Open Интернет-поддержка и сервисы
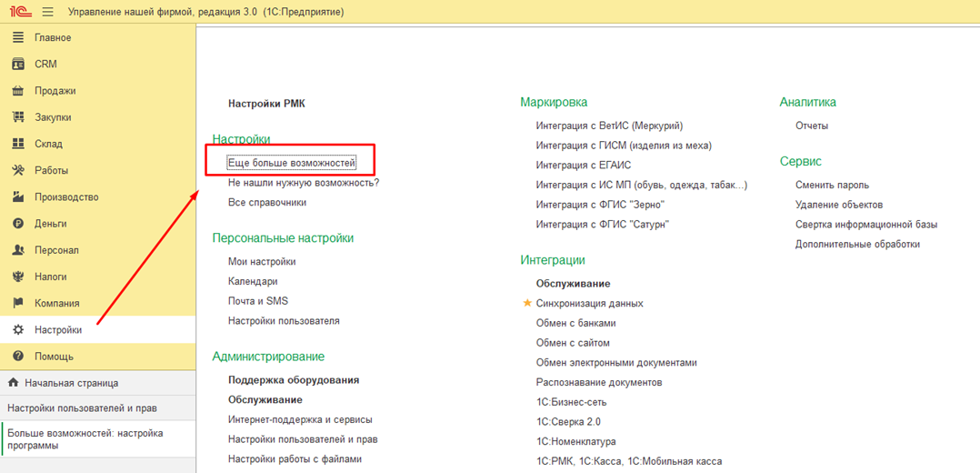This screenshot has height=473, width=980. point(301,420)
